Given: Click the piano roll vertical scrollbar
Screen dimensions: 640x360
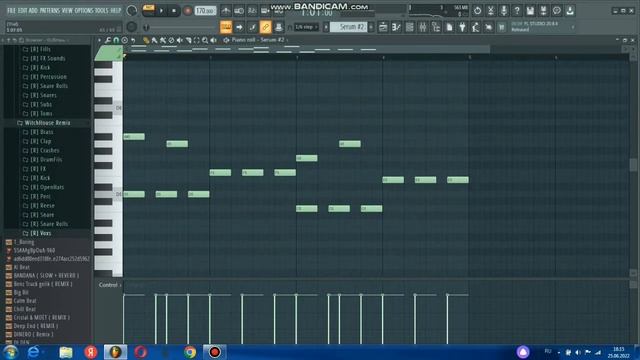Looking at the screenshot, I should (633, 165).
